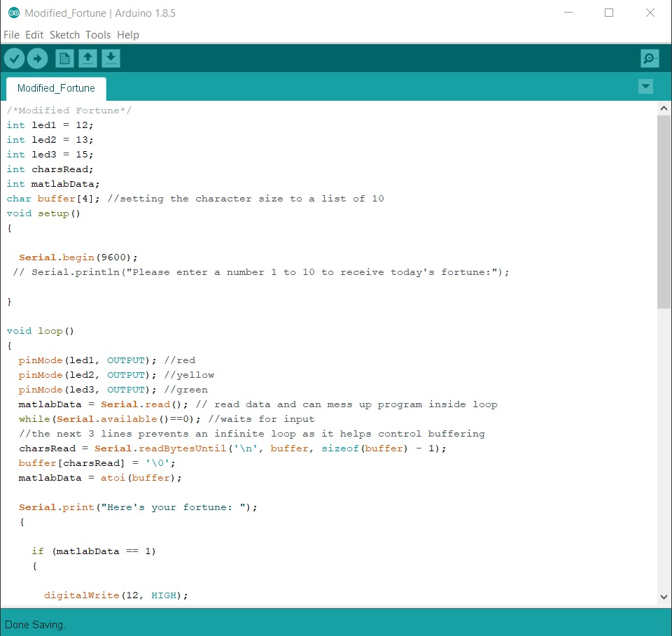Screen dimensions: 672x636
Task: Open the Sketch menu
Action: [64, 35]
